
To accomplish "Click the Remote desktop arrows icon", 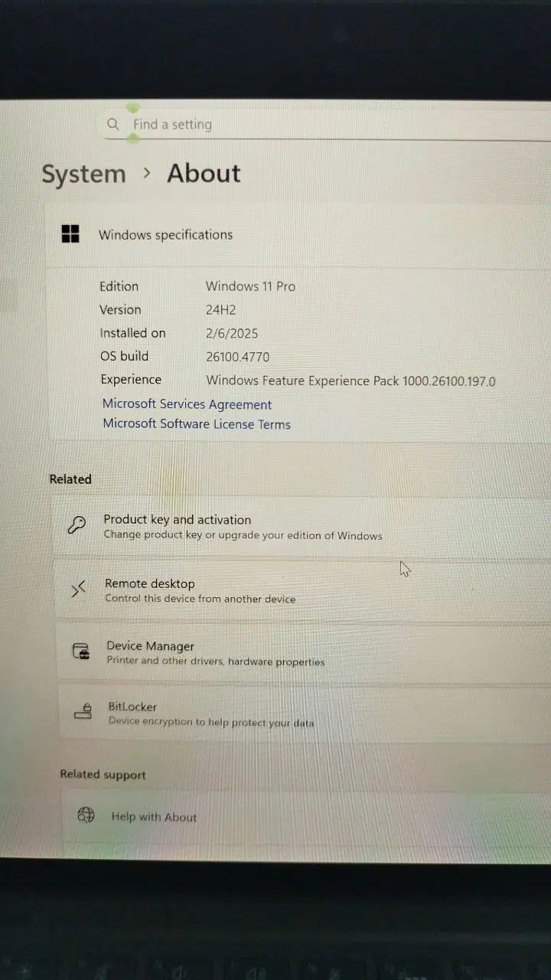I will [x=78, y=589].
